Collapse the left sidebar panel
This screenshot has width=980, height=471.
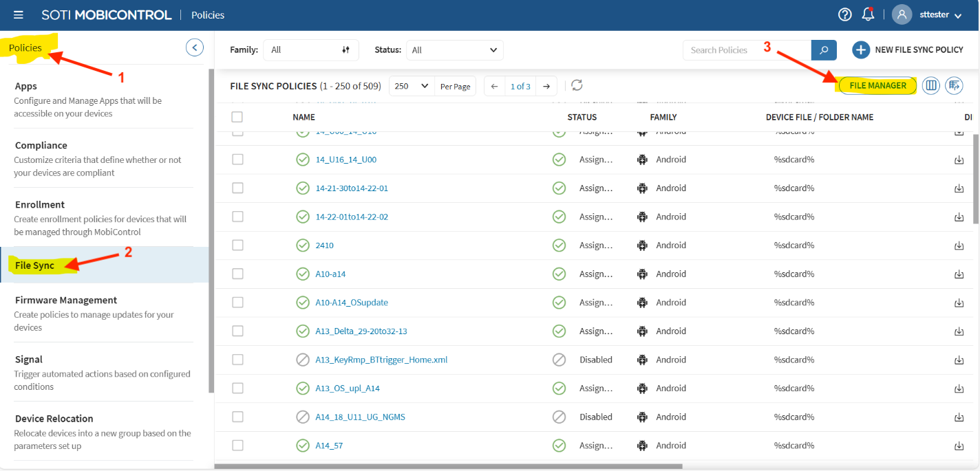click(x=195, y=47)
